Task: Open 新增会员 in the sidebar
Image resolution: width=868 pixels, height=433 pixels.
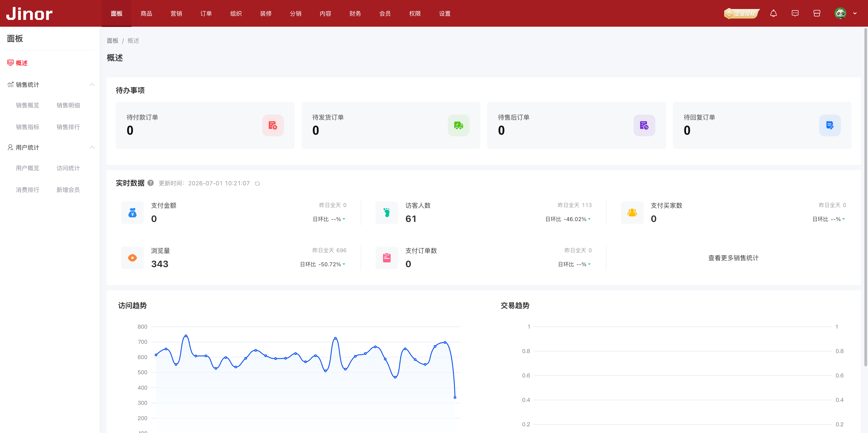Action: pos(68,190)
